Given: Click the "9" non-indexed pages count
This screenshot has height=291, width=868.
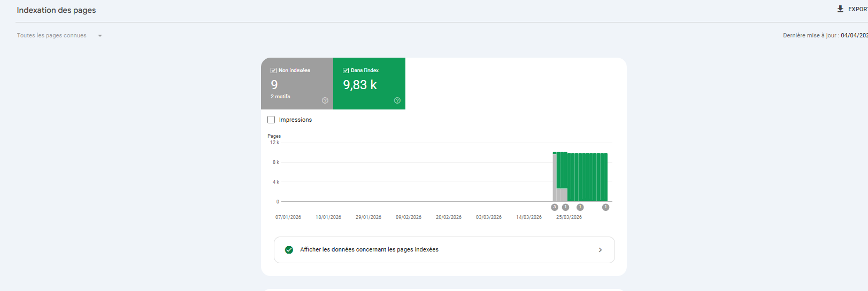Looking at the screenshot, I should point(274,84).
